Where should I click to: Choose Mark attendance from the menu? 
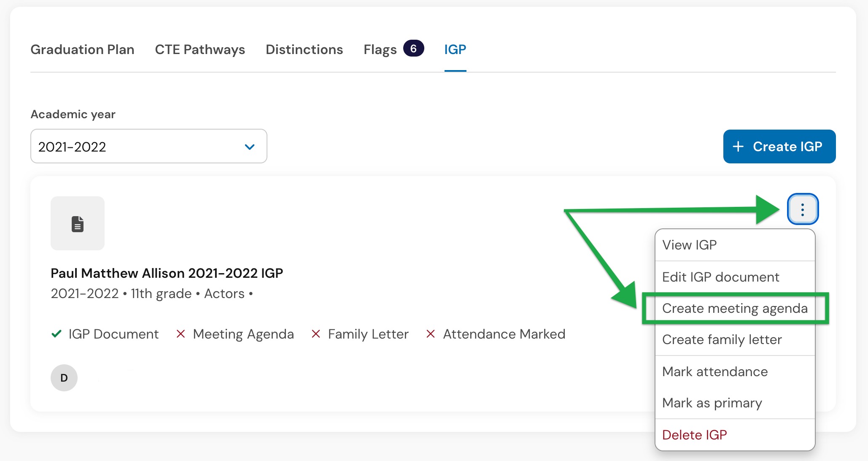(735, 372)
